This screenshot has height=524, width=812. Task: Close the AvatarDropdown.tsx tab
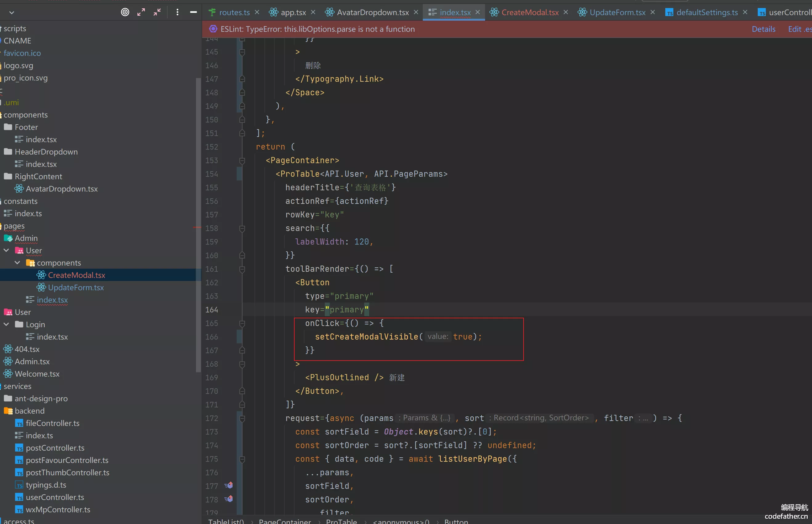[416, 12]
